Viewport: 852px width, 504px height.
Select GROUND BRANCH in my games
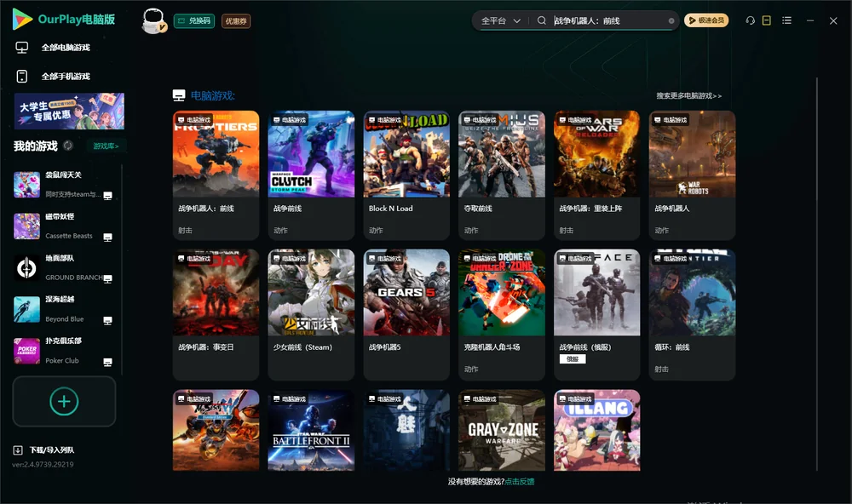tap(64, 267)
